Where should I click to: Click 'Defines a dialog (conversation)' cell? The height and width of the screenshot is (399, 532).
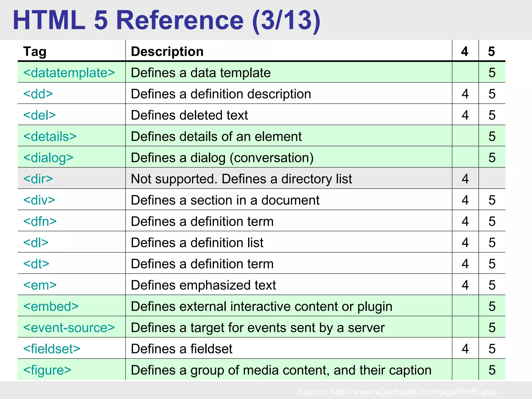tap(222, 158)
